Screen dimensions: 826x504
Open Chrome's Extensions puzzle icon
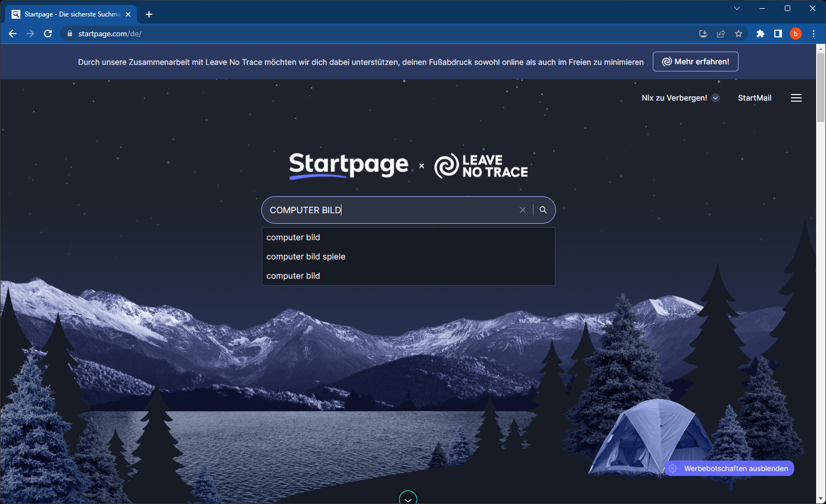click(761, 34)
